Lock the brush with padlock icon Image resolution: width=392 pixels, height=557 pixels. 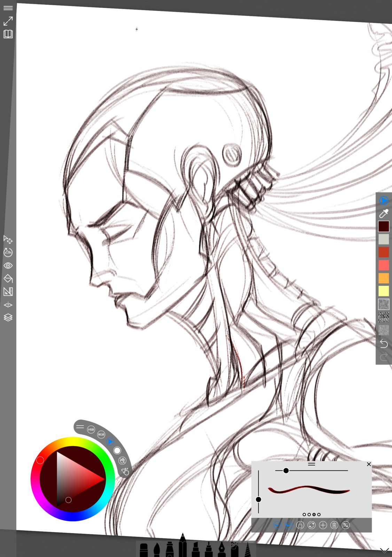[x=300, y=525]
